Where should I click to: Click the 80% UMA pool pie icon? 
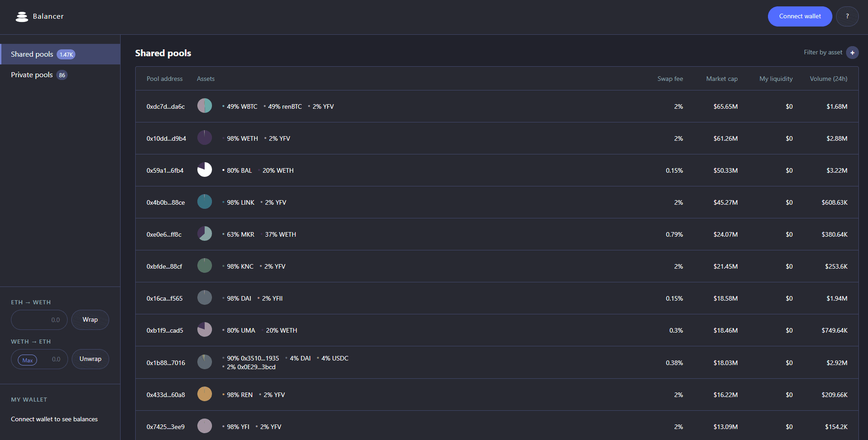pos(204,329)
